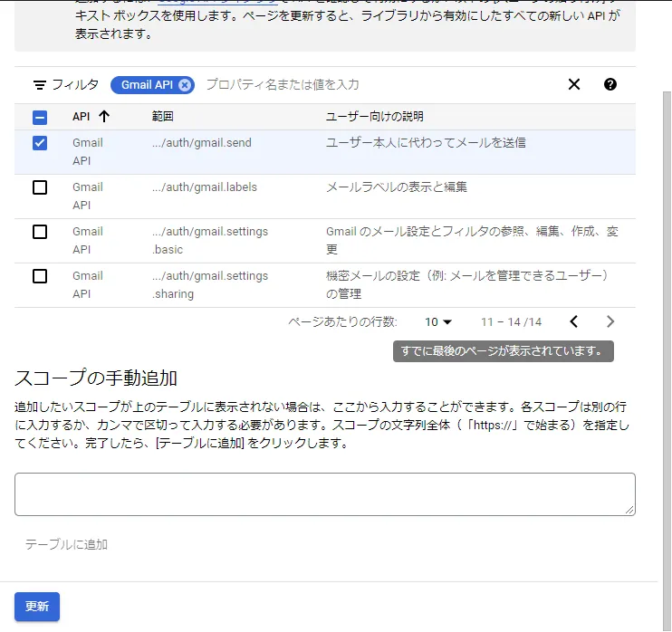Click the .../auth/gmail.labels scope text

point(205,187)
